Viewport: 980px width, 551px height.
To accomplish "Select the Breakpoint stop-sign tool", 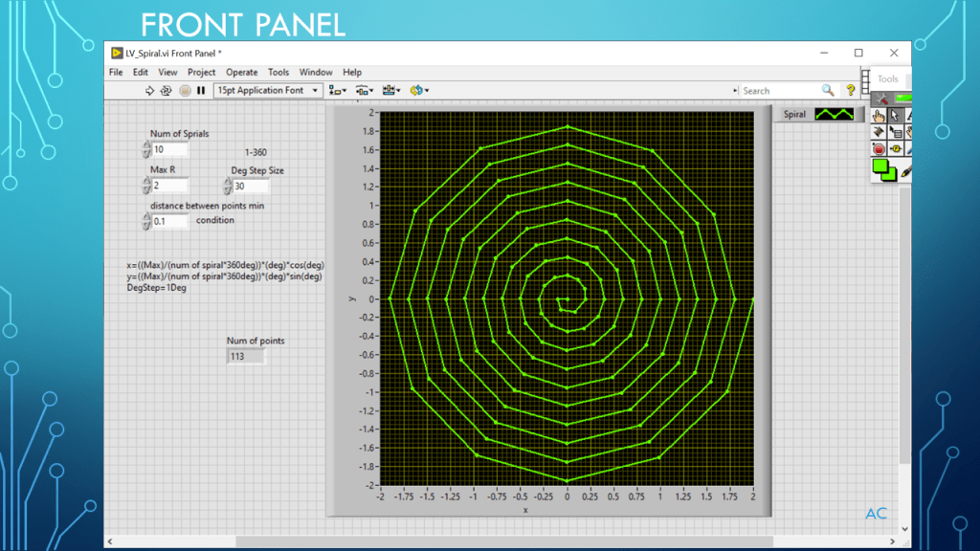I will coord(879,148).
